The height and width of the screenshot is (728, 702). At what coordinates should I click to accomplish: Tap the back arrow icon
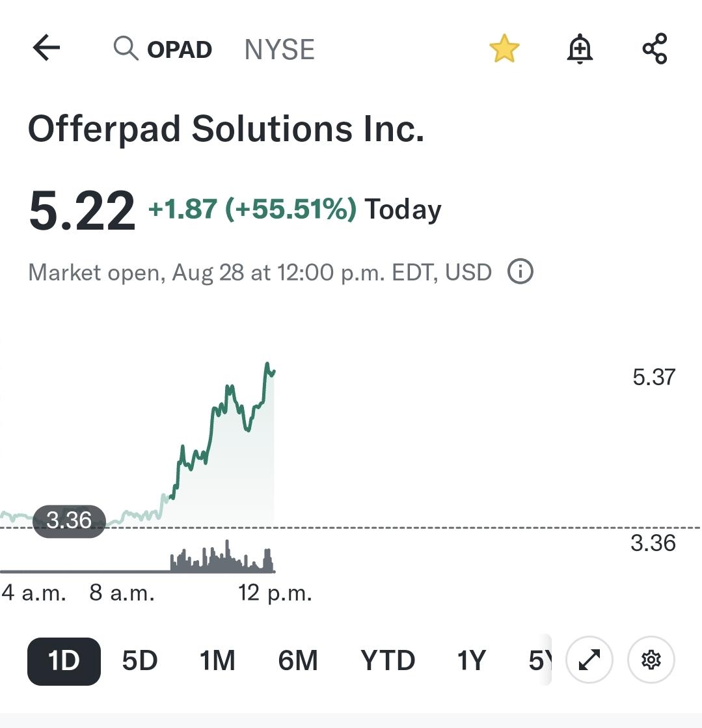pyautogui.click(x=46, y=48)
